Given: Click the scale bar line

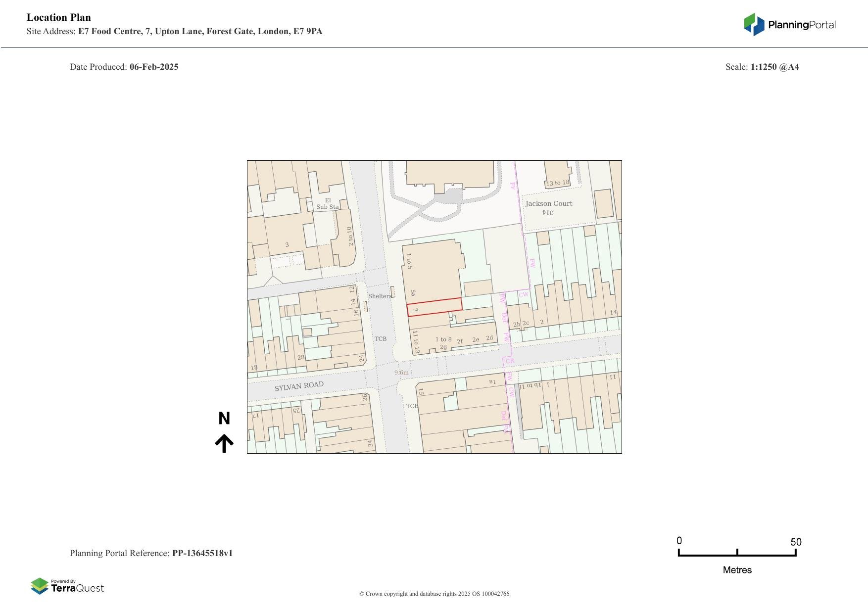Looking at the screenshot, I should pos(737,555).
